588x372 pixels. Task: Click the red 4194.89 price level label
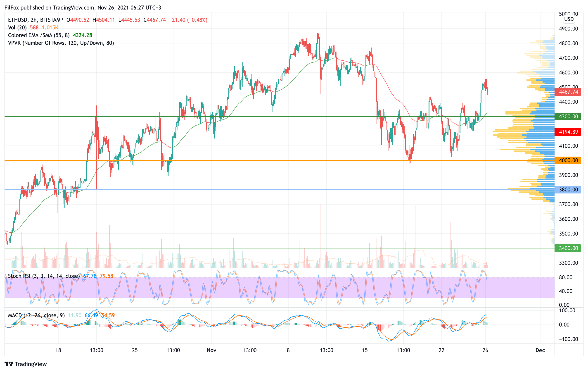[568, 132]
